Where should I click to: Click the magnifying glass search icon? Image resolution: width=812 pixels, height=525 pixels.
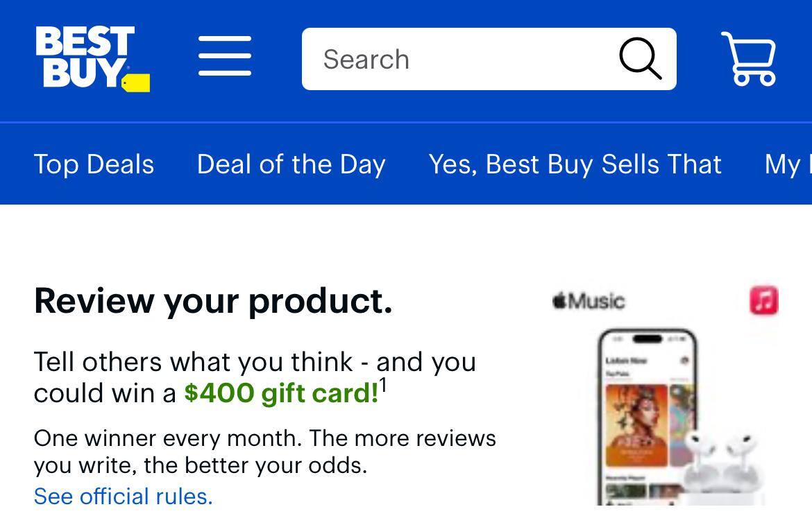click(x=639, y=59)
